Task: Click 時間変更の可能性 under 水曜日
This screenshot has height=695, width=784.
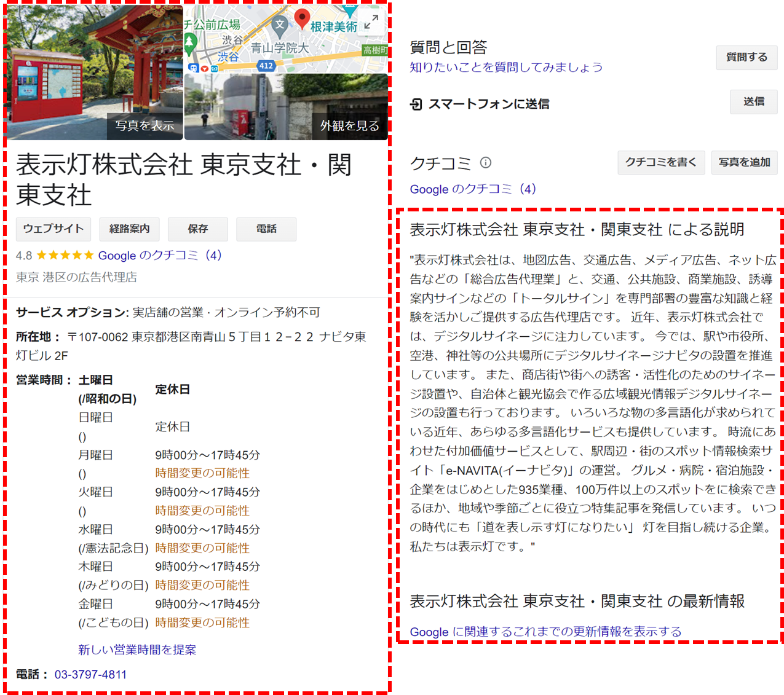Action: click(x=202, y=548)
